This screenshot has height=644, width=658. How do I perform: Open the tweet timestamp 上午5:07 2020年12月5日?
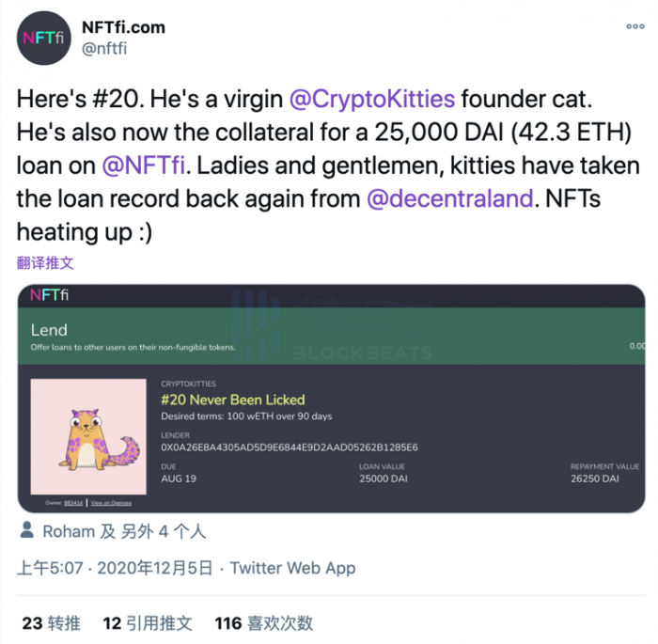pos(115,568)
